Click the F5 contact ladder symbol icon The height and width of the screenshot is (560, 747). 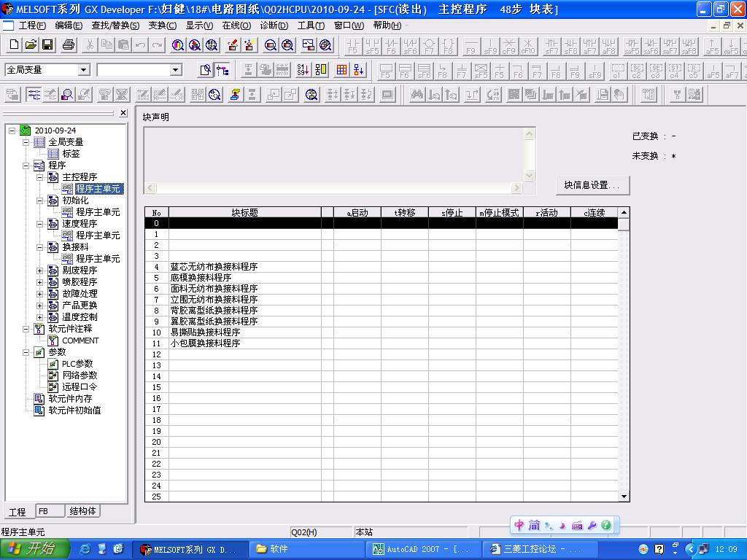(353, 46)
